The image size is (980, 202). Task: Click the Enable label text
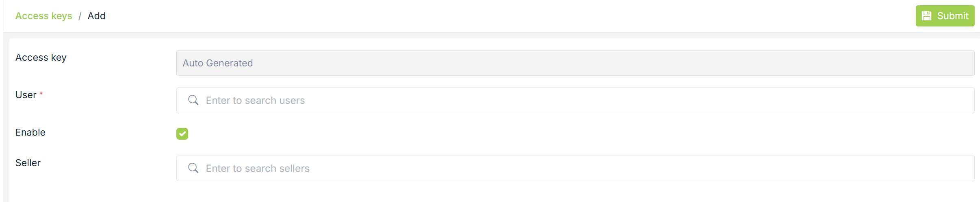(x=30, y=132)
